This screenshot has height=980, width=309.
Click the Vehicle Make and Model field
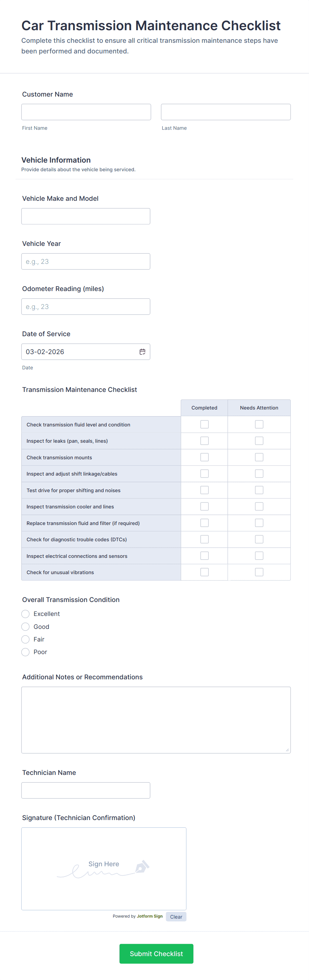[86, 216]
